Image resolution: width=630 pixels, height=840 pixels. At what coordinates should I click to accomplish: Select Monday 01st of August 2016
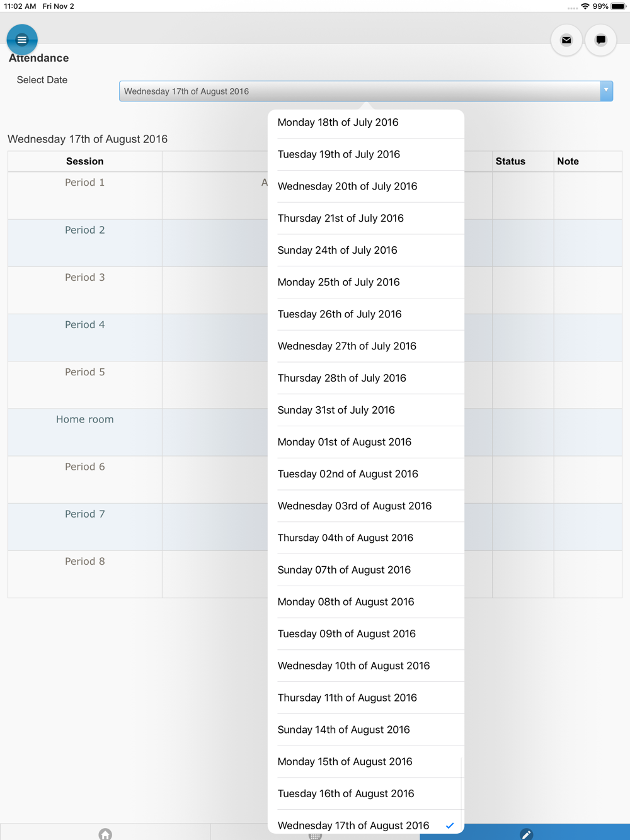coord(366,442)
